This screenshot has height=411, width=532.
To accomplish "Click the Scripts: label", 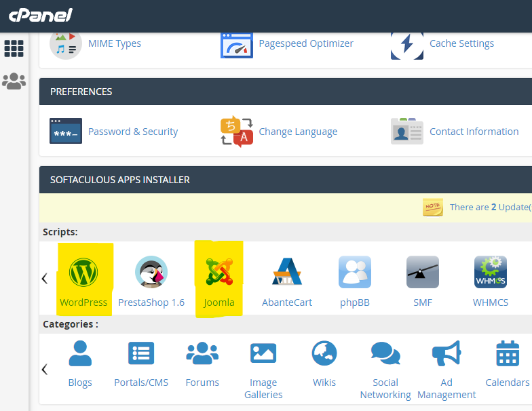I will coord(60,232).
